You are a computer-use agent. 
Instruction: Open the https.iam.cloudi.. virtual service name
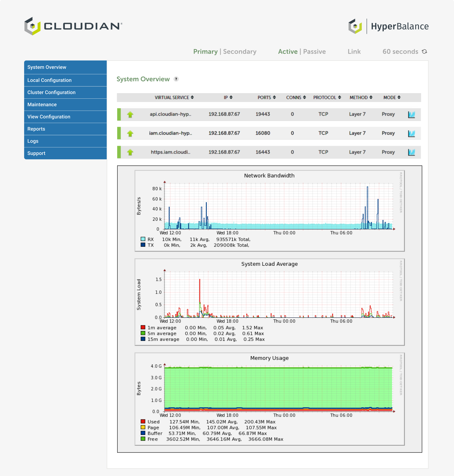pos(171,152)
